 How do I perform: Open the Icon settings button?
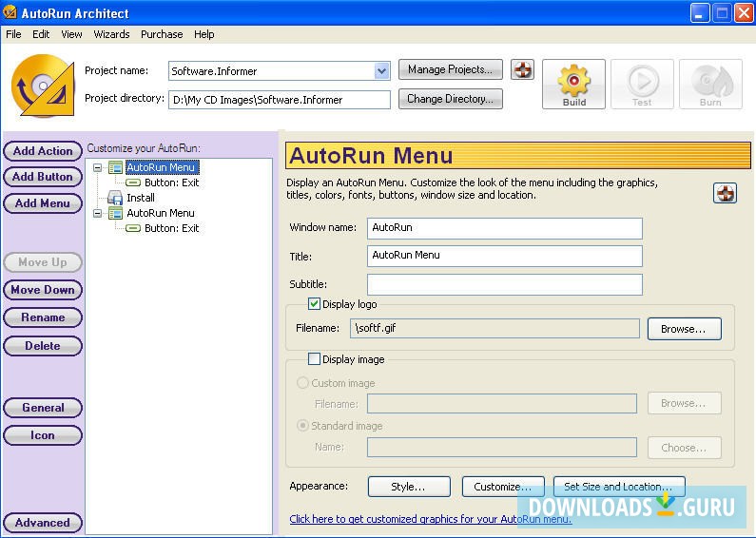(43, 435)
